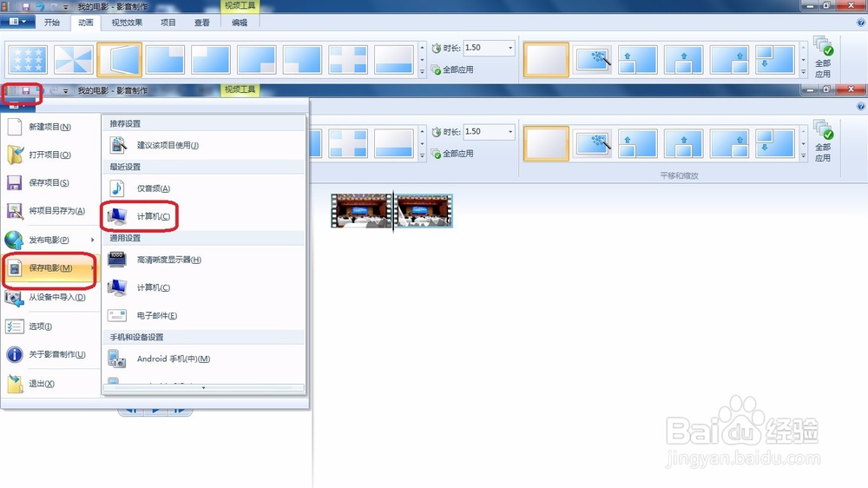This screenshot has height=488, width=868.
Task: Click the help icon in the upper ribbon
Action: pyautogui.click(x=861, y=23)
